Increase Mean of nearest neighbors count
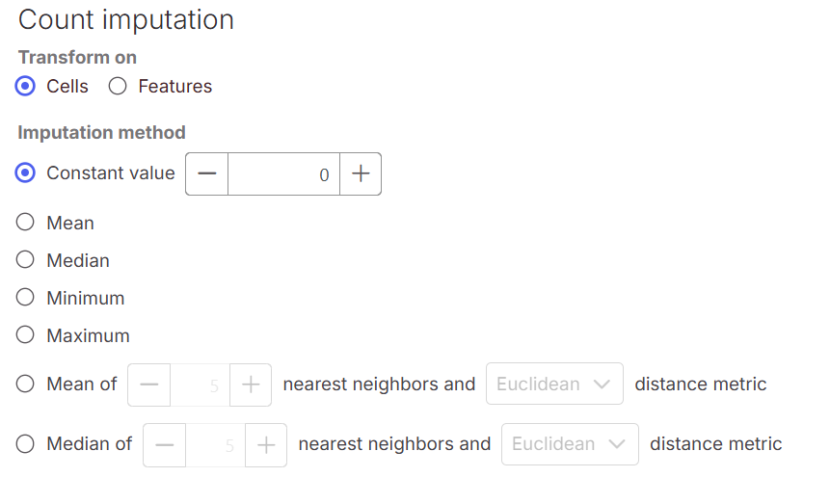Image resolution: width=830 pixels, height=504 pixels. click(251, 385)
